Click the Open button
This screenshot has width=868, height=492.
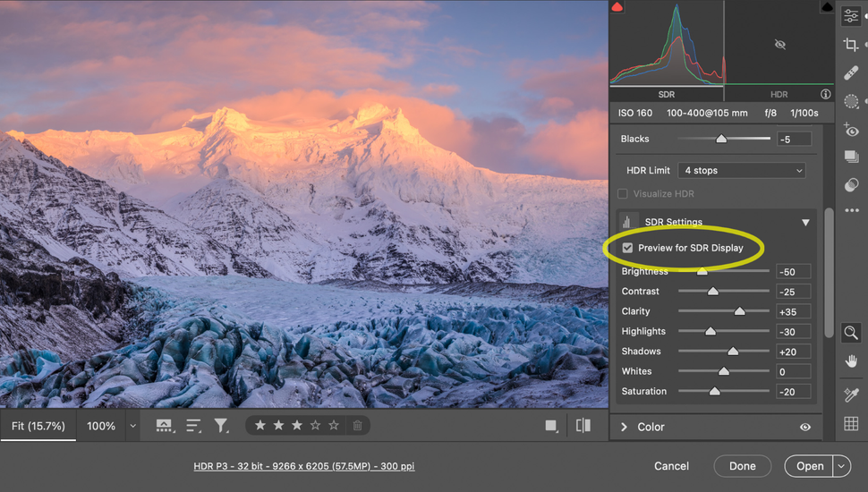(x=810, y=466)
